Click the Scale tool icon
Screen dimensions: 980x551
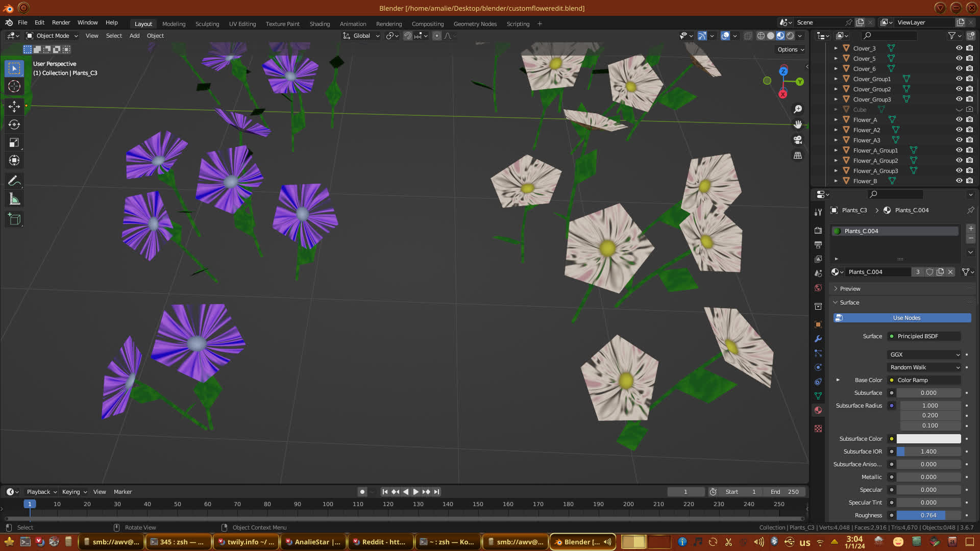pyautogui.click(x=14, y=143)
